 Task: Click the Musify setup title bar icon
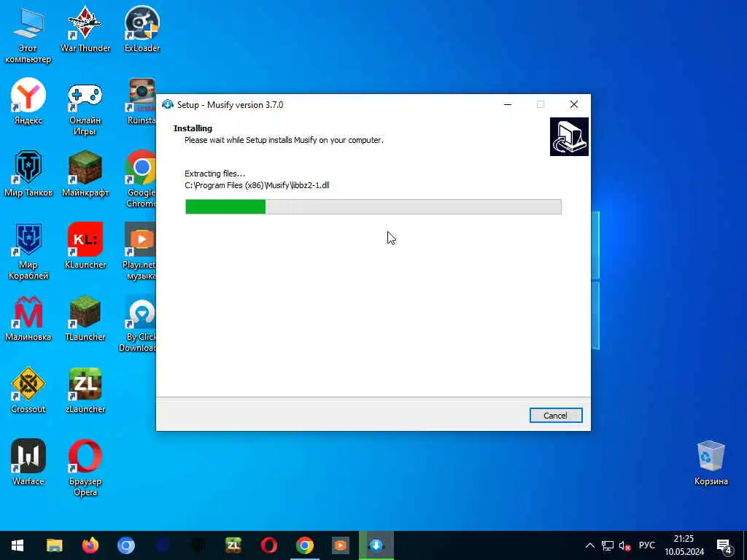[167, 104]
